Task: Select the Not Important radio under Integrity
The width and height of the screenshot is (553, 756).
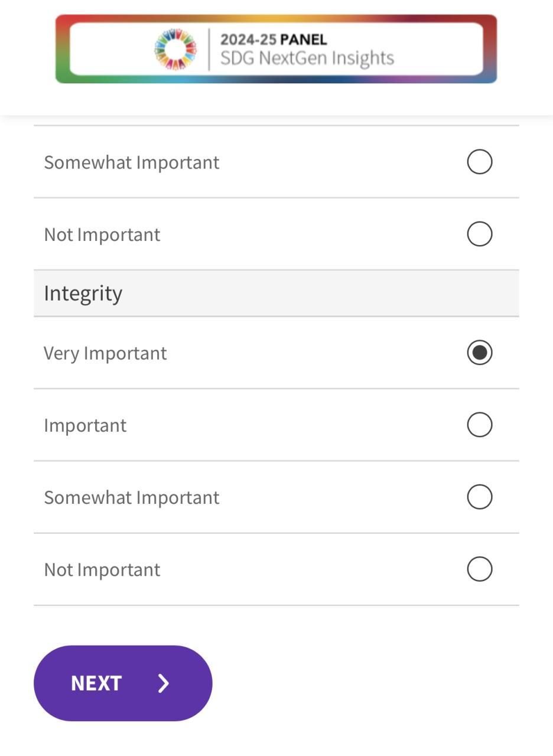Action: tap(479, 569)
